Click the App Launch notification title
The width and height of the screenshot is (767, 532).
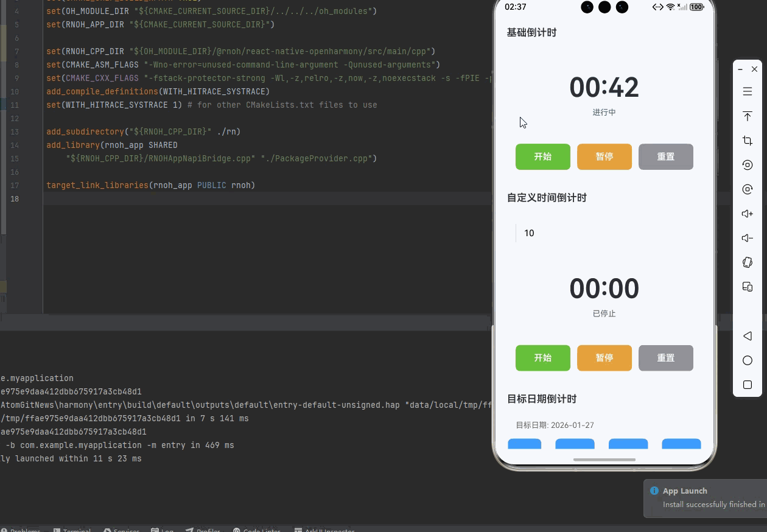pyautogui.click(x=685, y=491)
